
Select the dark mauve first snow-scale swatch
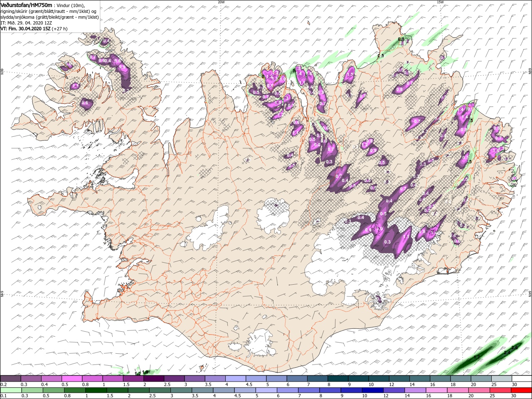pos(10,379)
